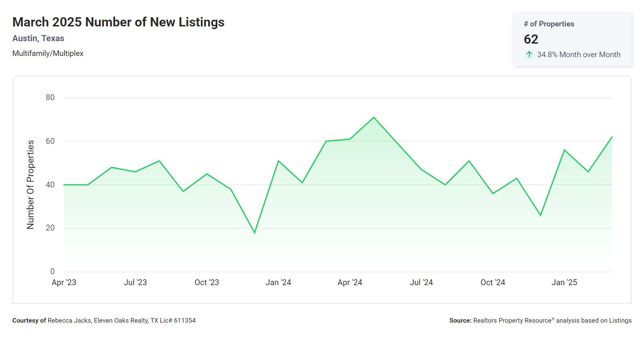
Task: Click the Austin, Texas subtitle
Action: tap(38, 38)
